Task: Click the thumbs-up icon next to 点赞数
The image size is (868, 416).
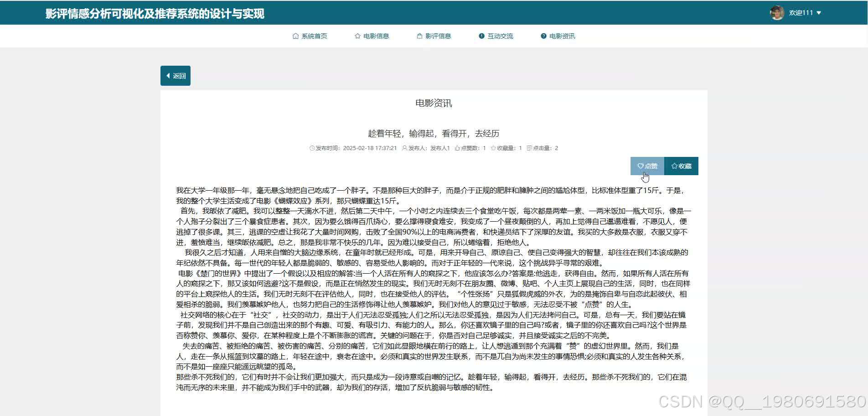Action: click(x=457, y=148)
